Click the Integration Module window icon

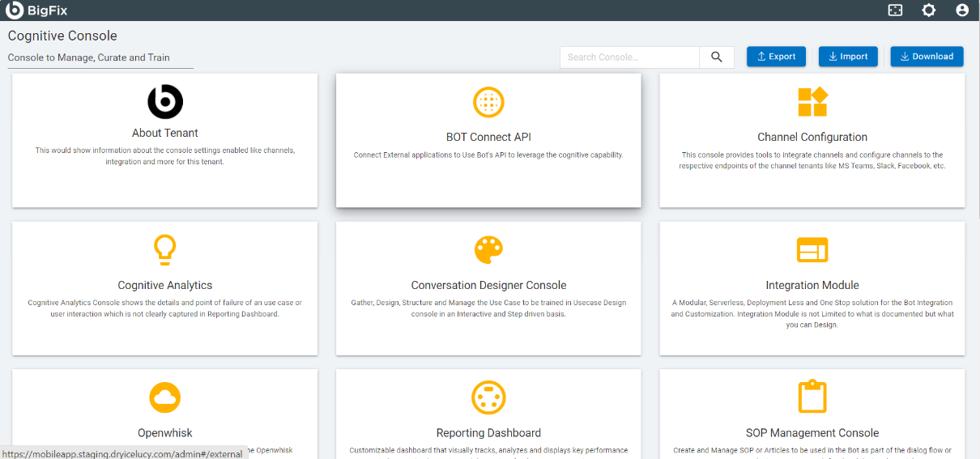[x=812, y=250]
